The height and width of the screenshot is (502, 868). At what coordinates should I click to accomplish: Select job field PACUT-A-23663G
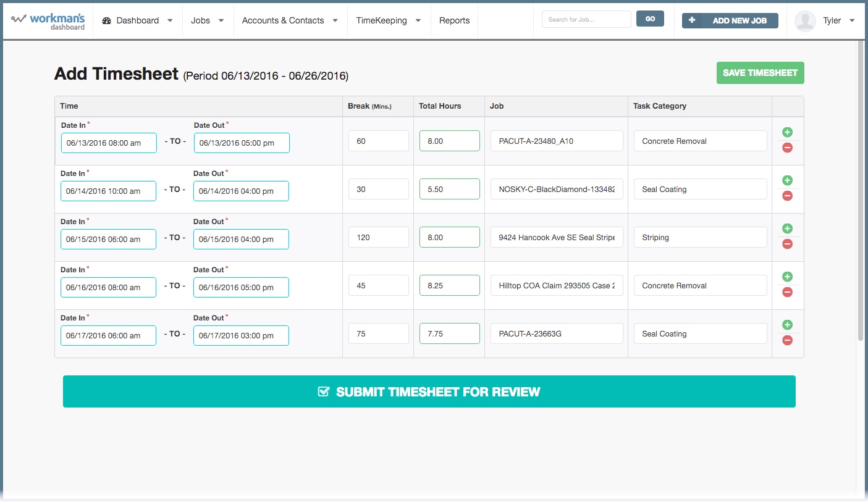coord(557,333)
